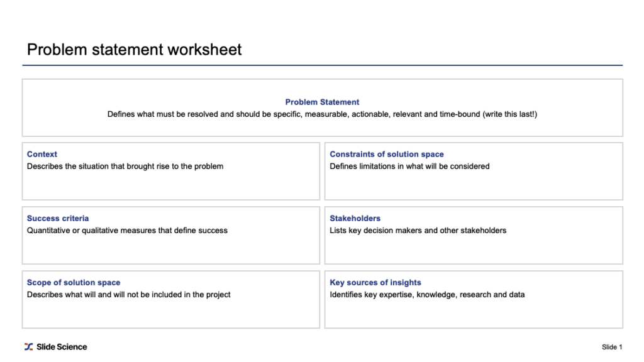This screenshot has width=644, height=362.
Task: Select the Problem Statement heading
Action: 322,102
